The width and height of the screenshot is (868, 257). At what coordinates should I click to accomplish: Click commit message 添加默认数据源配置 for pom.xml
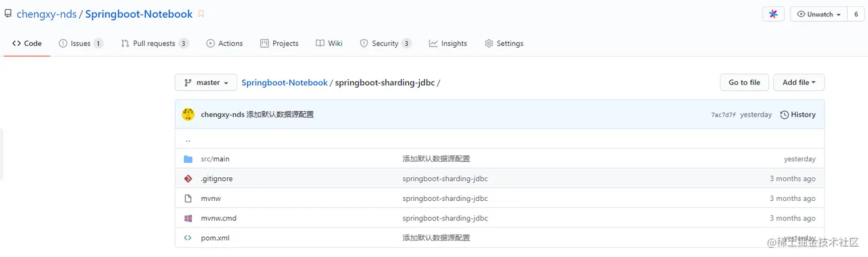tap(436, 237)
